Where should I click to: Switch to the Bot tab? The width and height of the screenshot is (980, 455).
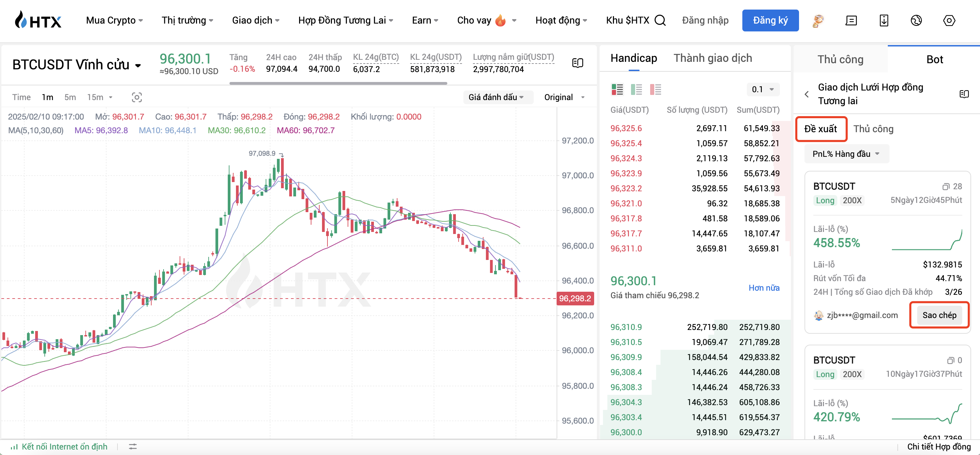click(x=934, y=59)
